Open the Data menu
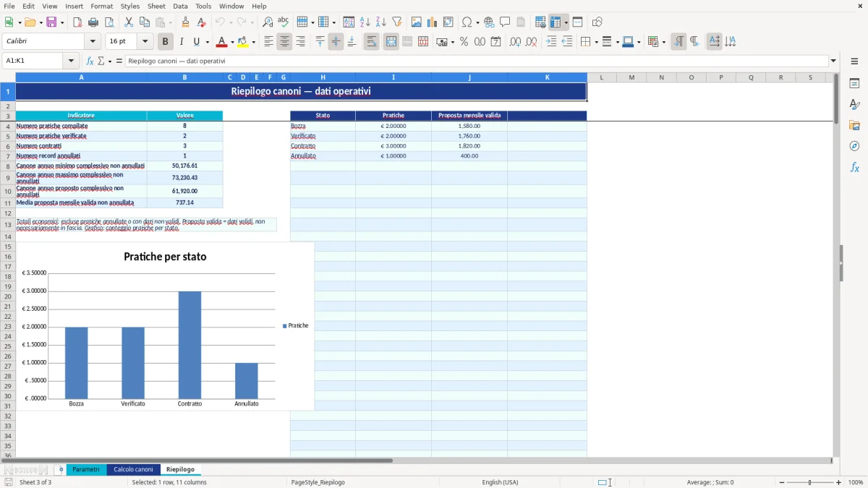 (x=180, y=6)
